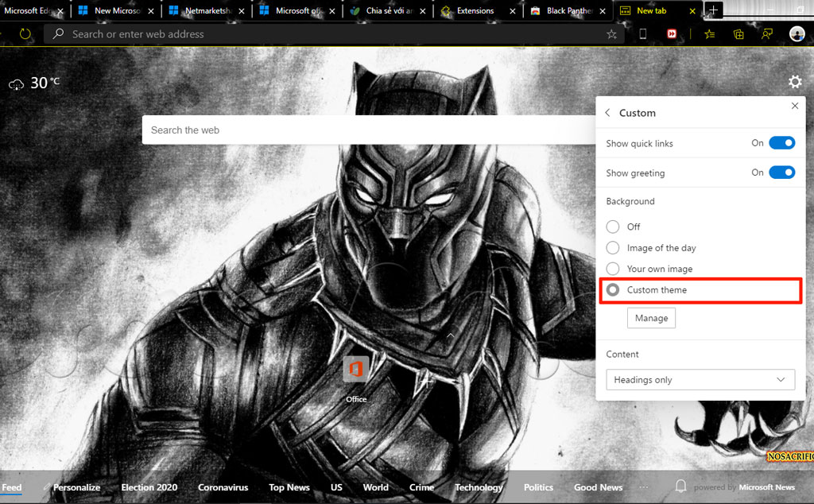
Task: Click the Search the web box
Action: 369,130
